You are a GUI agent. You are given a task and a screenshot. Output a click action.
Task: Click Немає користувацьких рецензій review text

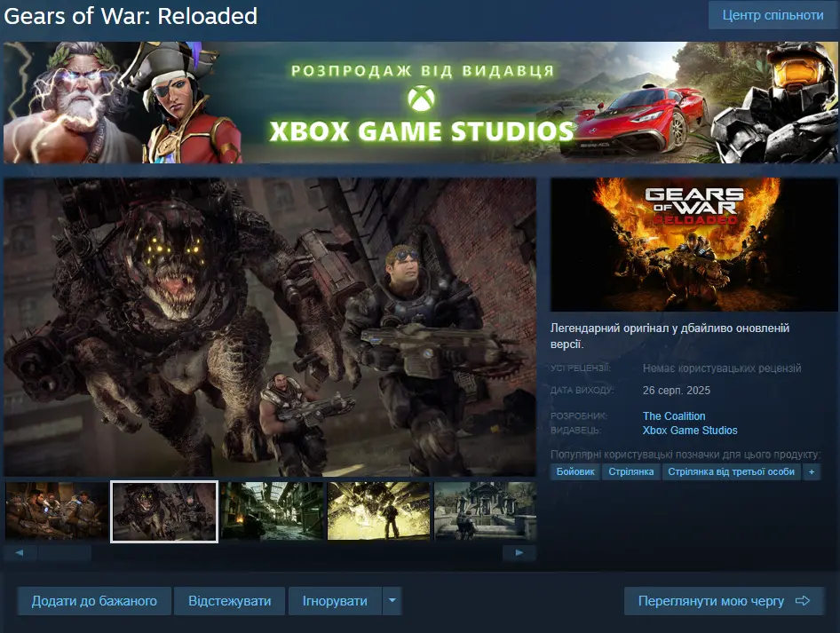(722, 368)
